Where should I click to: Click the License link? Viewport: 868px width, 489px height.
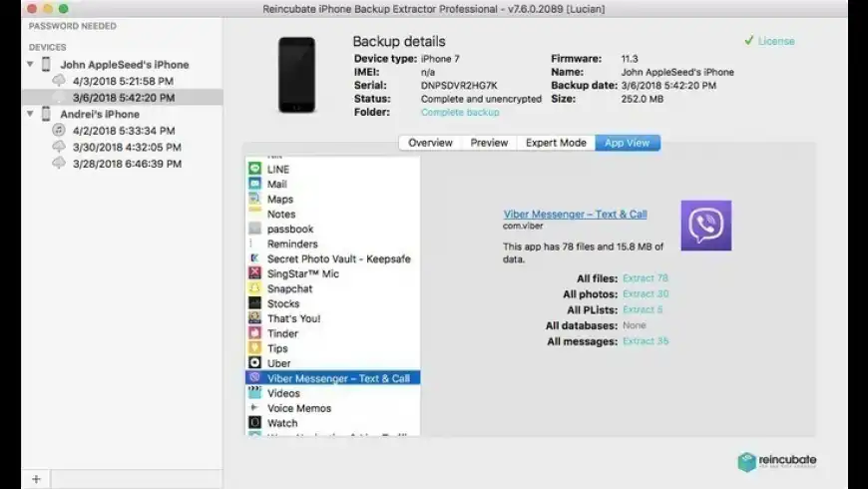[x=776, y=41]
